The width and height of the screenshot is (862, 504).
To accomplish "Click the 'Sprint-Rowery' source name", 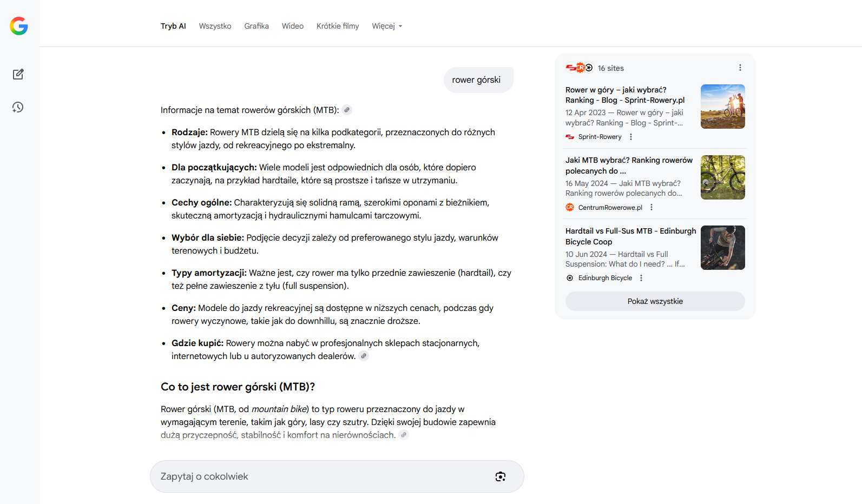I will 600,137.
